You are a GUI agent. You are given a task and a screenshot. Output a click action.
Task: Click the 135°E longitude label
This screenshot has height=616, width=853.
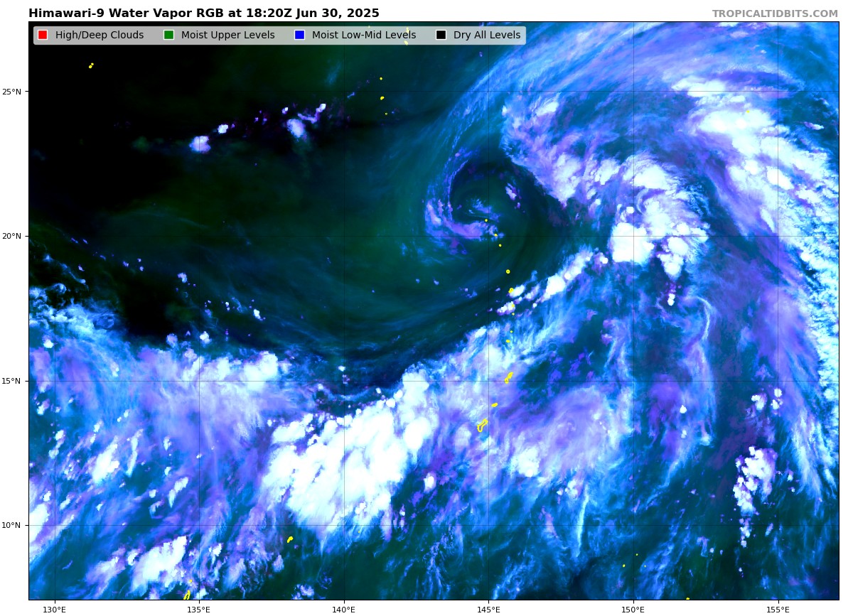click(199, 610)
